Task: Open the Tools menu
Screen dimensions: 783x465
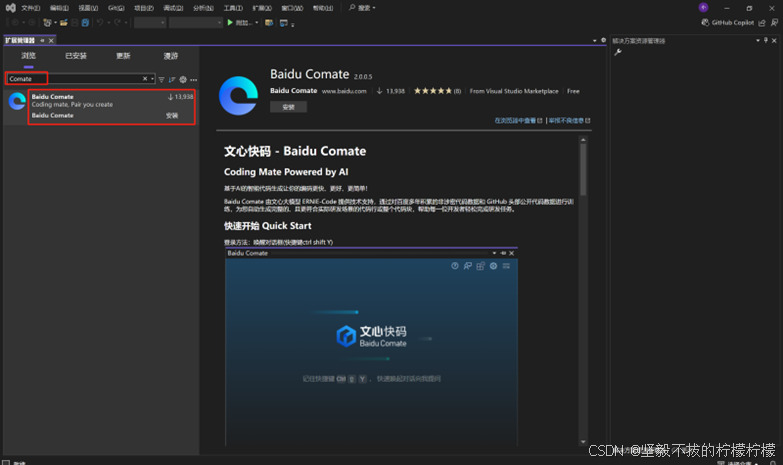Action: click(233, 8)
